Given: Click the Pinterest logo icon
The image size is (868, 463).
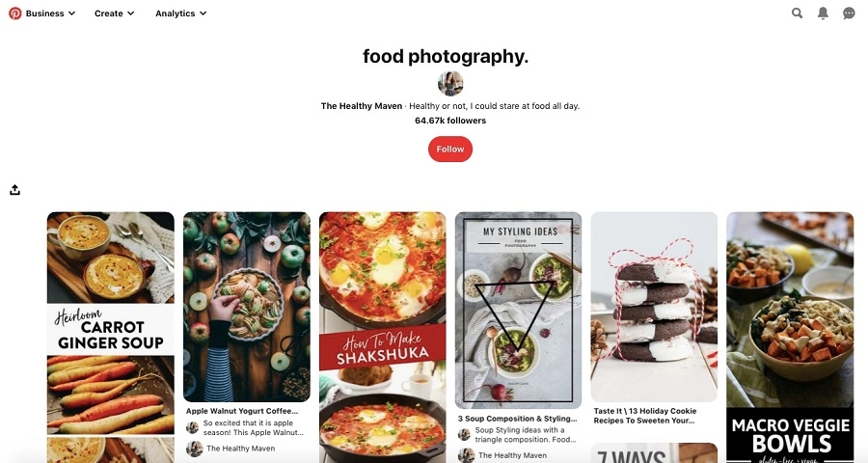Looking at the screenshot, I should (x=14, y=14).
